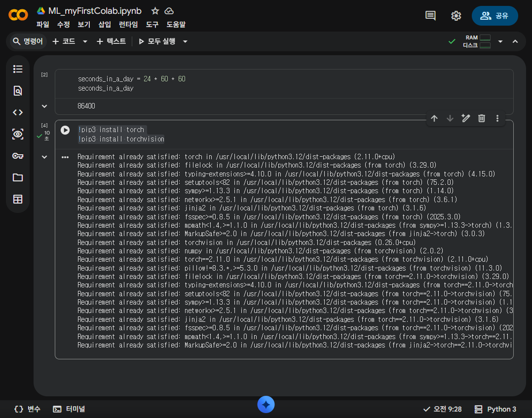
Task: Click the 공유 share button
Action: point(494,16)
